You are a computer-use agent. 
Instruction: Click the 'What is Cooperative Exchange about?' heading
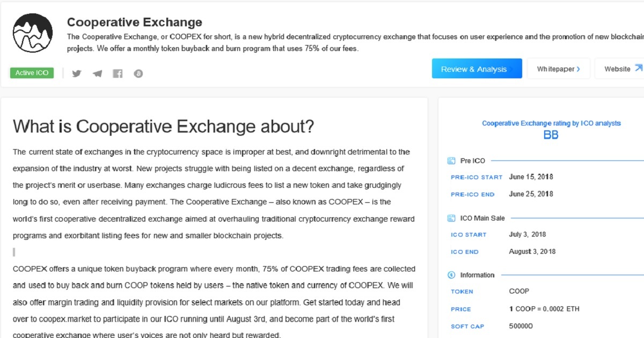(163, 127)
